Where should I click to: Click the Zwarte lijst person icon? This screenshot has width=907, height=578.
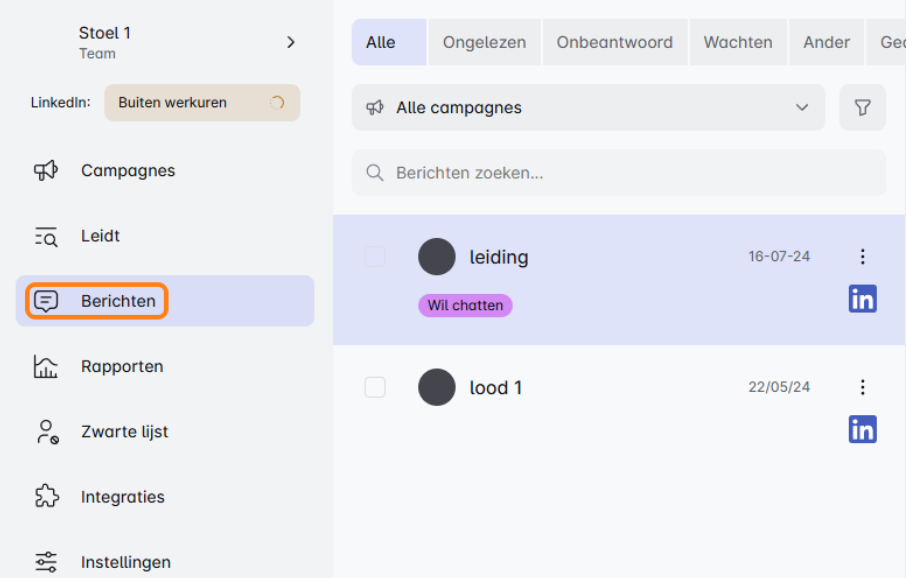[x=46, y=432]
